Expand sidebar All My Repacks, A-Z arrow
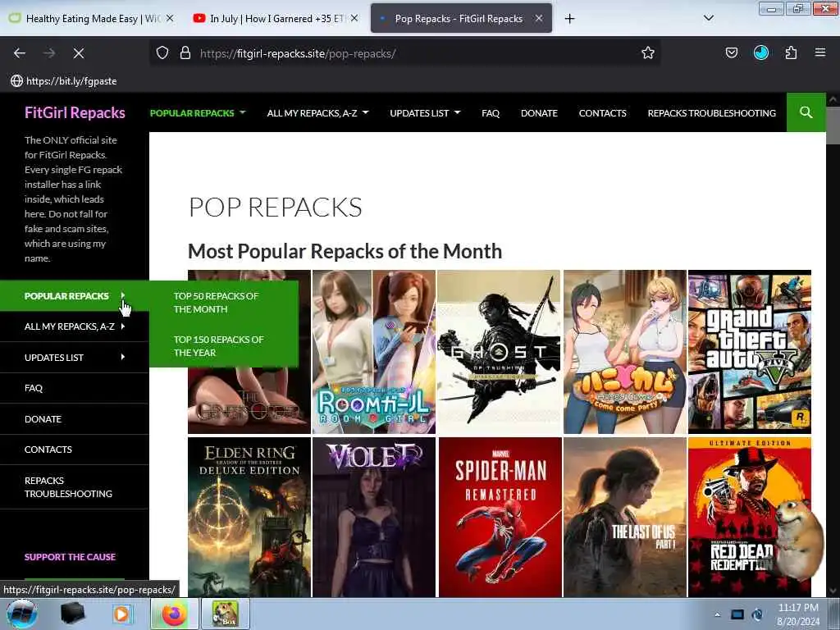The image size is (840, 630). [x=123, y=326]
